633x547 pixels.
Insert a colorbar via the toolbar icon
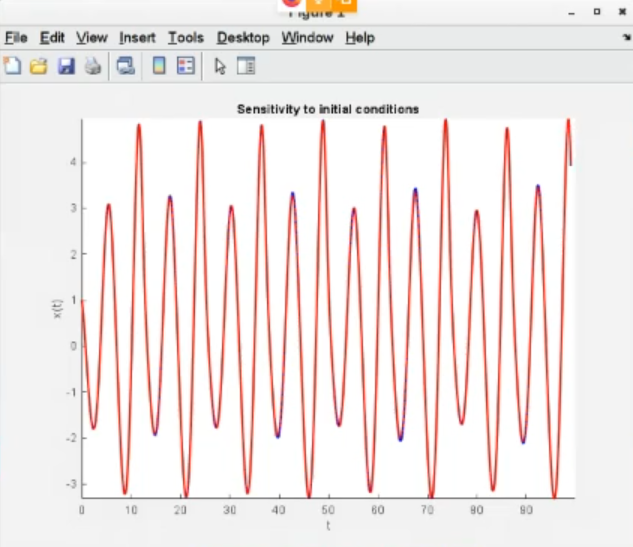pyautogui.click(x=158, y=66)
